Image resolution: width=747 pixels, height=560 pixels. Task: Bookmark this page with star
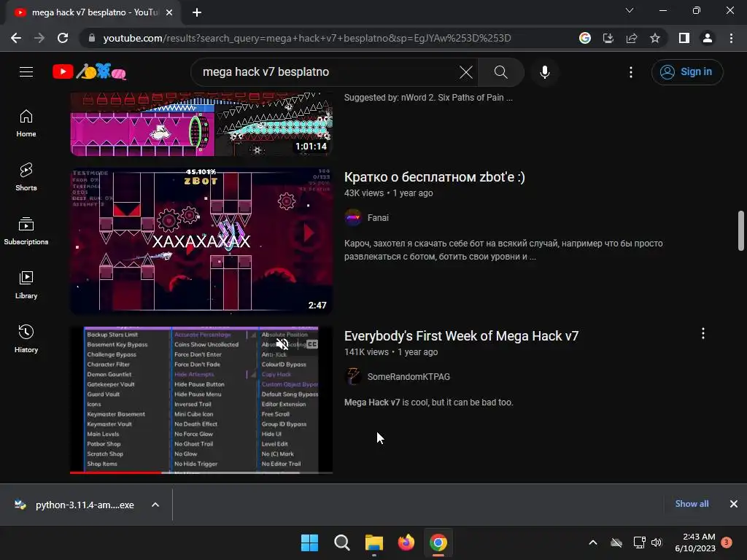click(655, 38)
